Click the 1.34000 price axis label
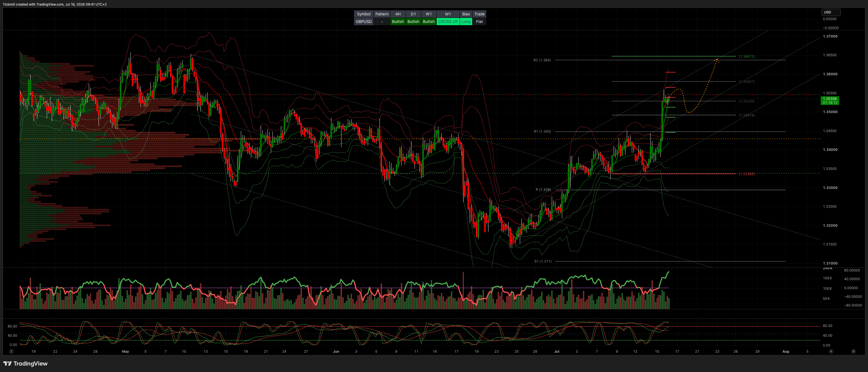 coord(830,150)
